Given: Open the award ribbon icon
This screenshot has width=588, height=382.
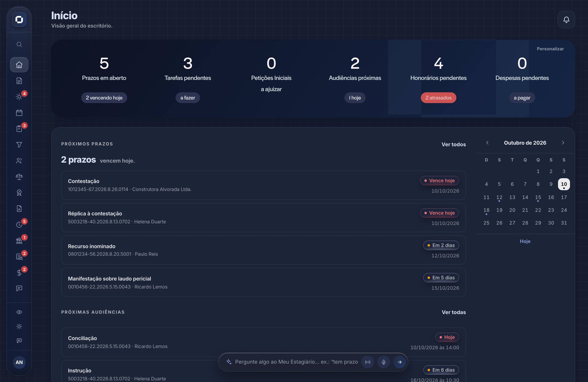Looking at the screenshot, I should (19, 192).
